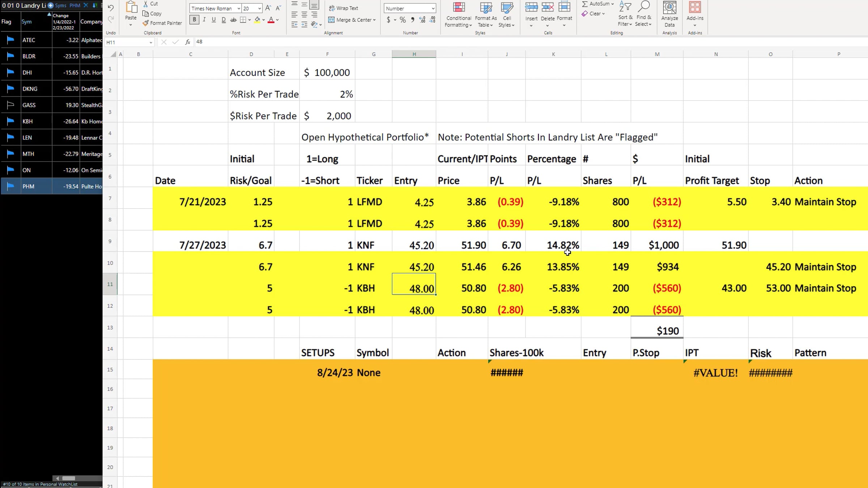Click the Insert cells button

pyautogui.click(x=531, y=14)
